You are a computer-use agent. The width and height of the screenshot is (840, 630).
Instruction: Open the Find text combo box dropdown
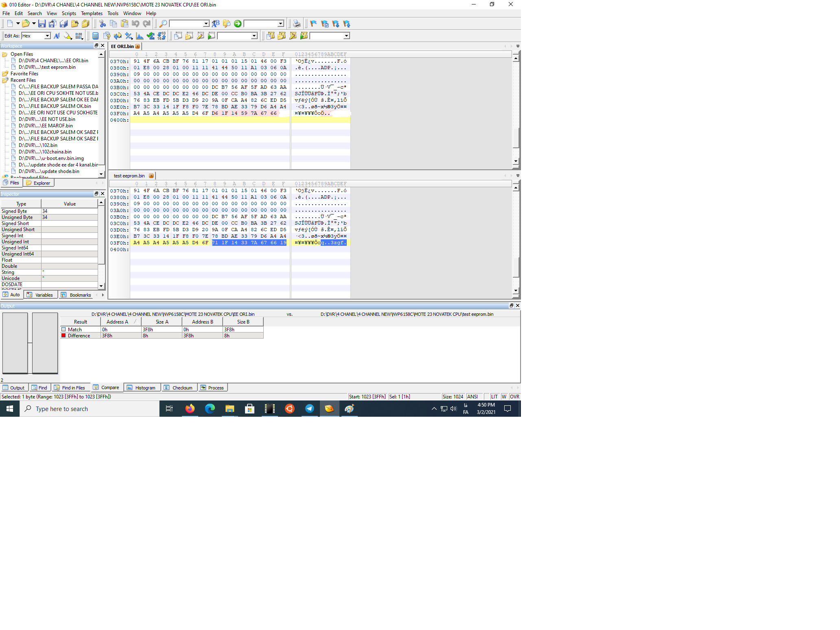click(206, 24)
